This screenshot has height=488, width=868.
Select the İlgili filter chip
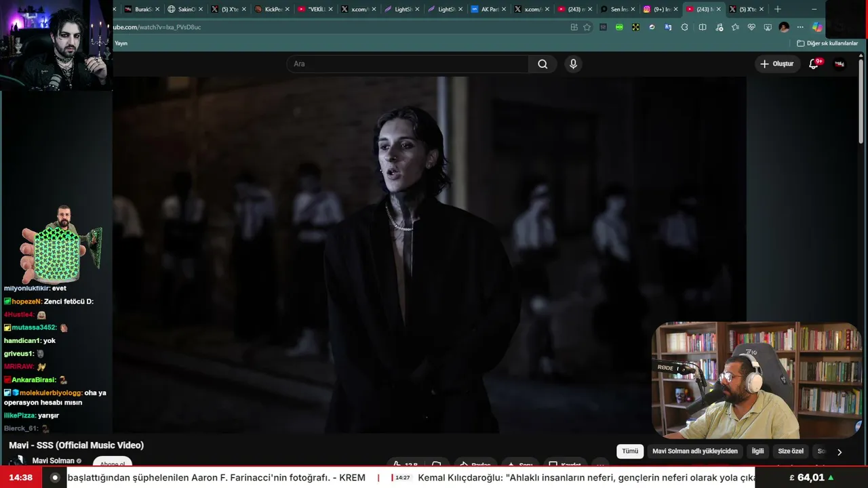click(x=757, y=451)
